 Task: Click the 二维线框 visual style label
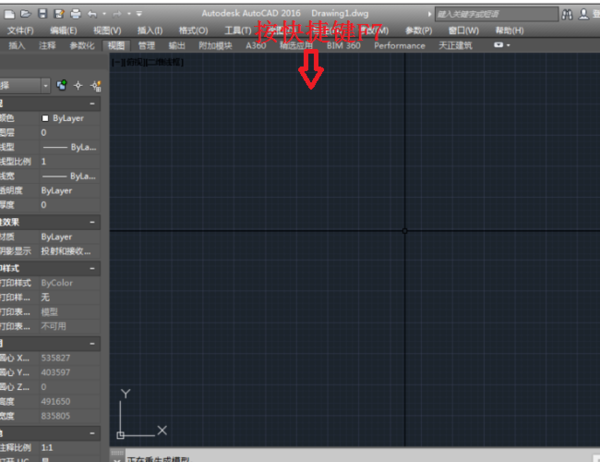tap(165, 62)
